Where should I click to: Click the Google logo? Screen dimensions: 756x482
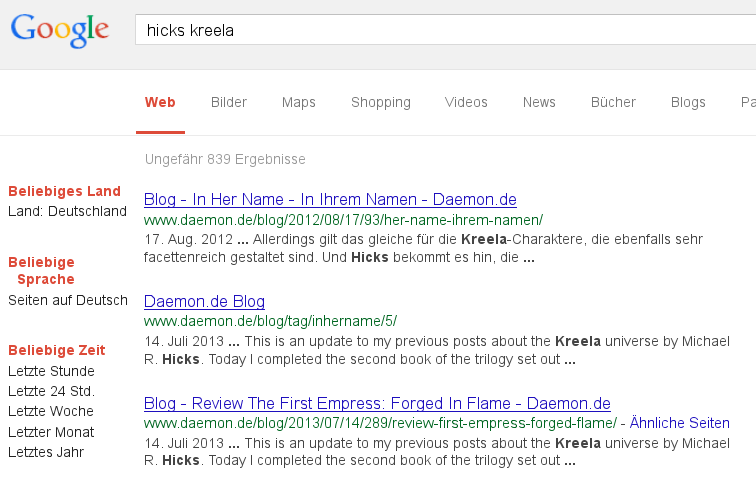tap(60, 30)
